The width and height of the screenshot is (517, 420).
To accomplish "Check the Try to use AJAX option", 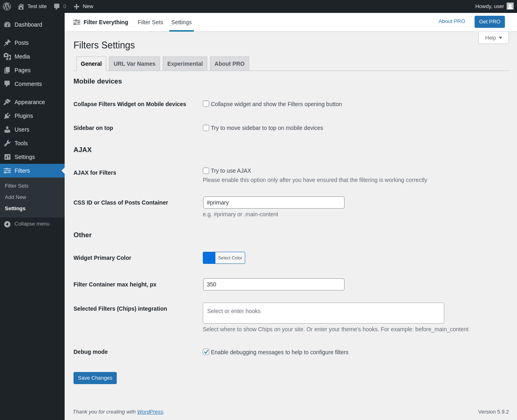I will (x=206, y=171).
